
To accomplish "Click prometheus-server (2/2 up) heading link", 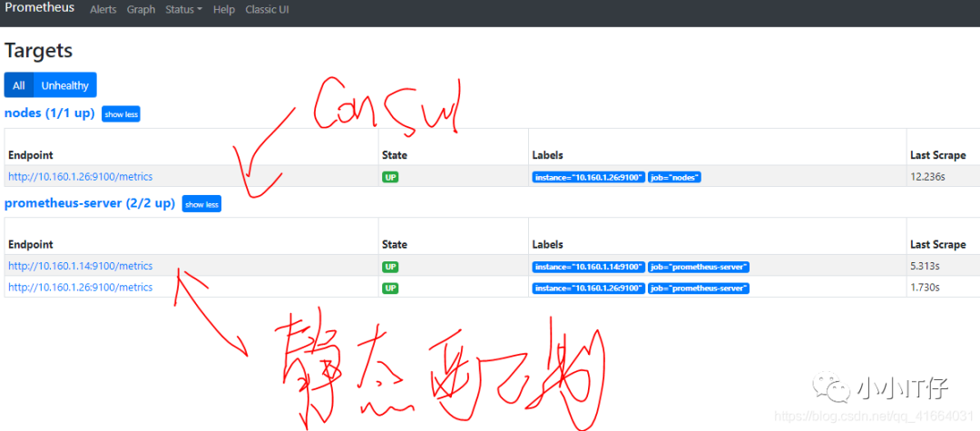I will pyautogui.click(x=89, y=203).
